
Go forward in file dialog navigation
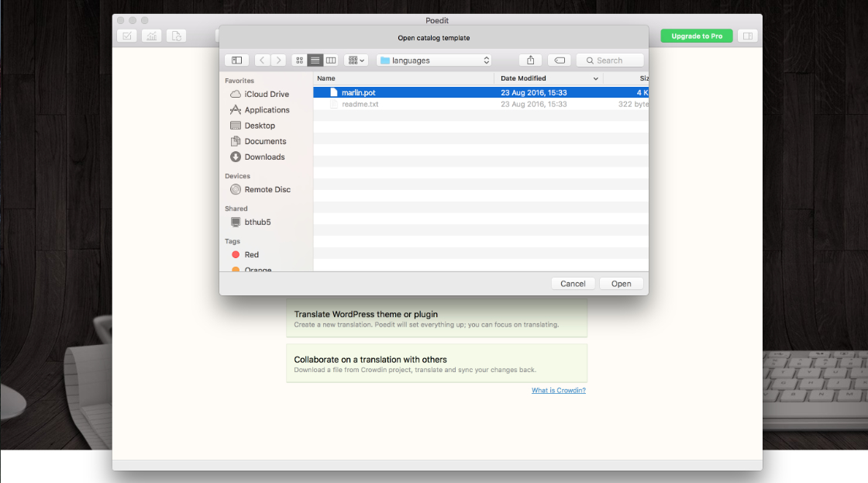[278, 60]
